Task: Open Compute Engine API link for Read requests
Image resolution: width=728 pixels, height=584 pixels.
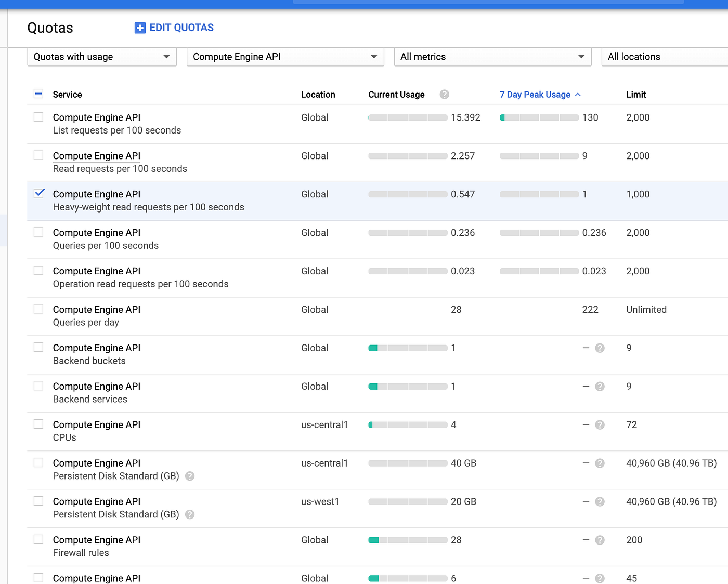Action: pos(97,156)
